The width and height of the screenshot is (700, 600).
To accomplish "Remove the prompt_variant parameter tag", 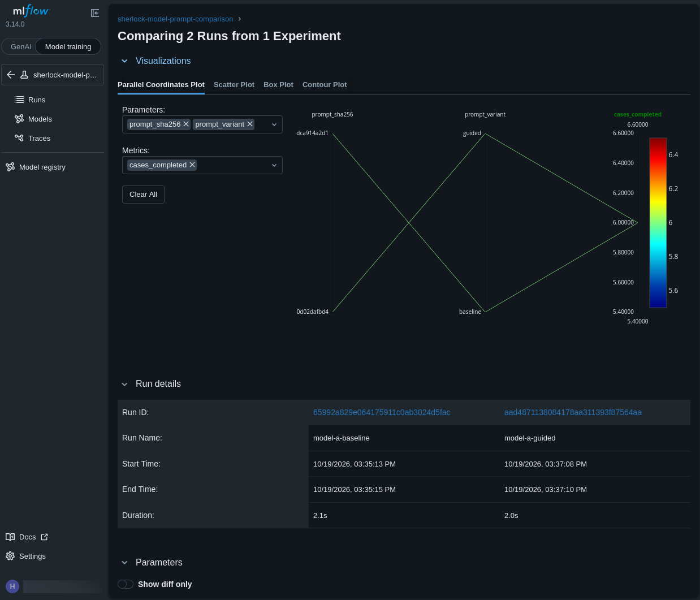I will tap(250, 124).
